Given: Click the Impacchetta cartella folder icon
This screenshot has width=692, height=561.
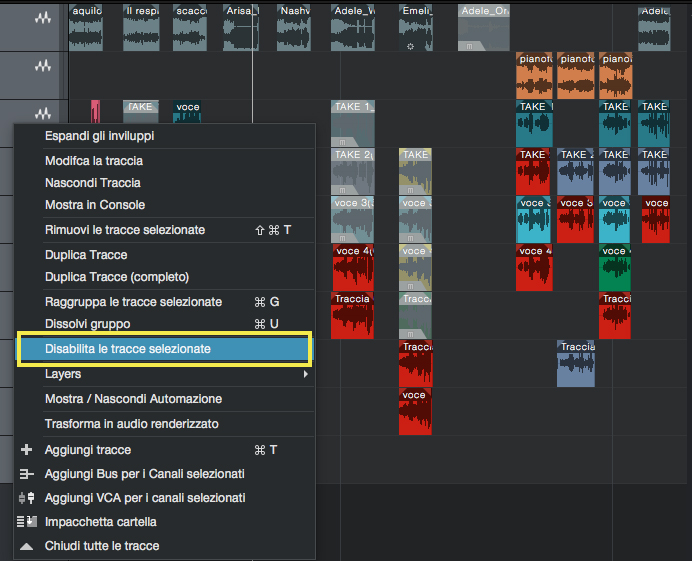Looking at the screenshot, I should [x=26, y=522].
